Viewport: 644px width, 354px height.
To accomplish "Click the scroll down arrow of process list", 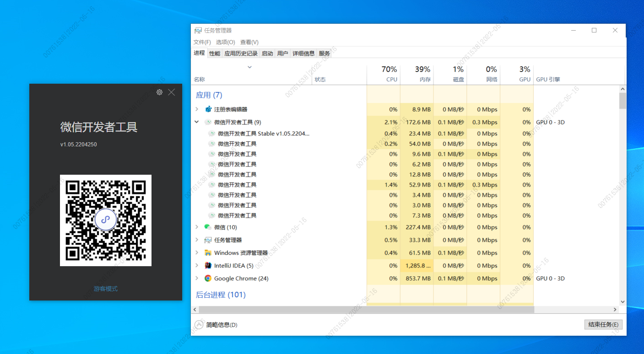I will click(x=622, y=302).
